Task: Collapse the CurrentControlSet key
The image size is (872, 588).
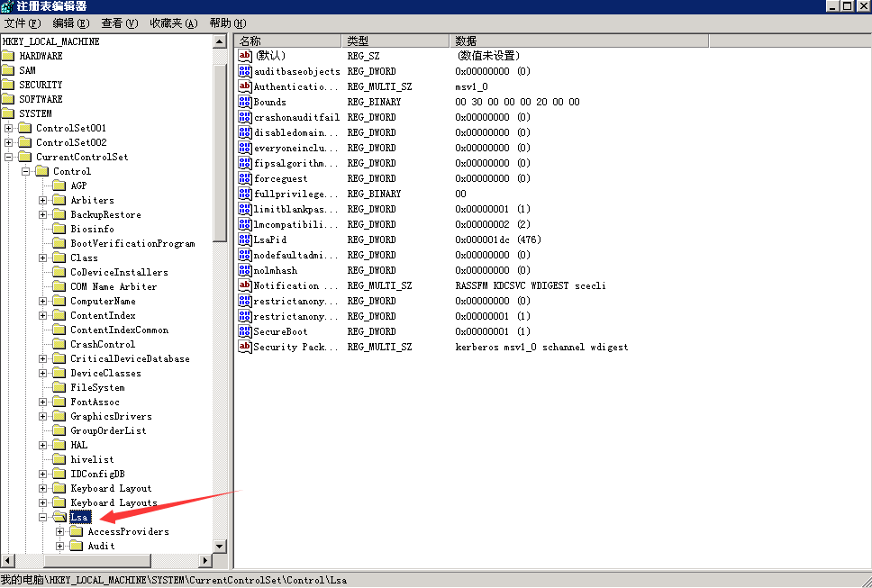Action: pyautogui.click(x=9, y=158)
